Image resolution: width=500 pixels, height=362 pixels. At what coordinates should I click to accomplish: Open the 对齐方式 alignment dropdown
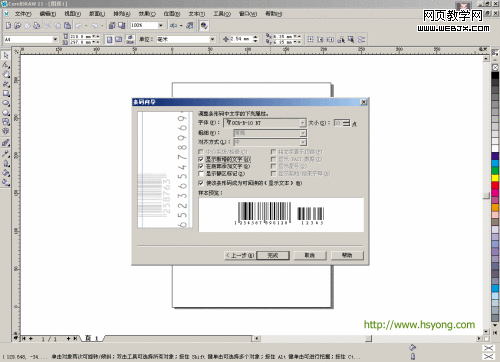pos(303,142)
